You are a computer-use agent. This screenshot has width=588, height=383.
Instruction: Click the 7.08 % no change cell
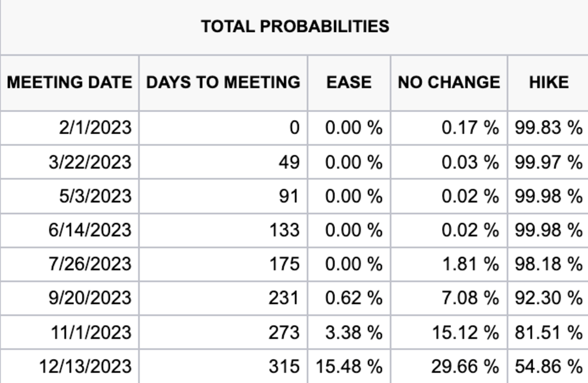pos(470,298)
